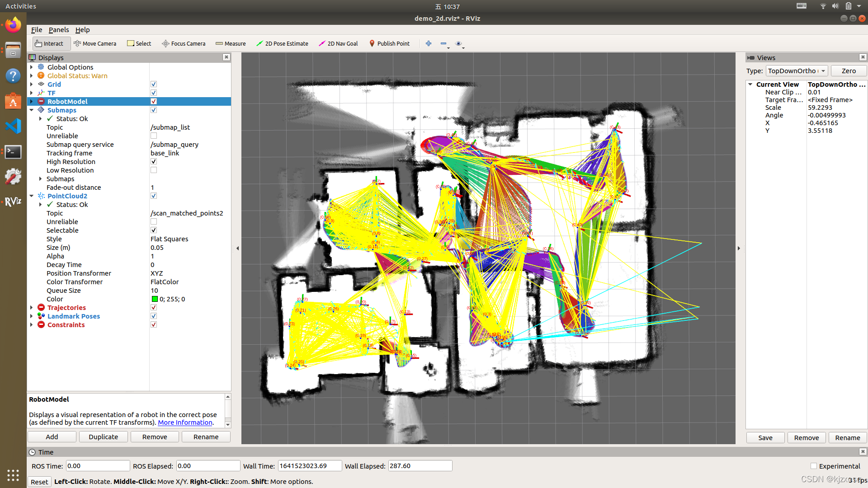Disable the Grid display checkbox
This screenshot has width=868, height=488.
[x=154, y=84]
